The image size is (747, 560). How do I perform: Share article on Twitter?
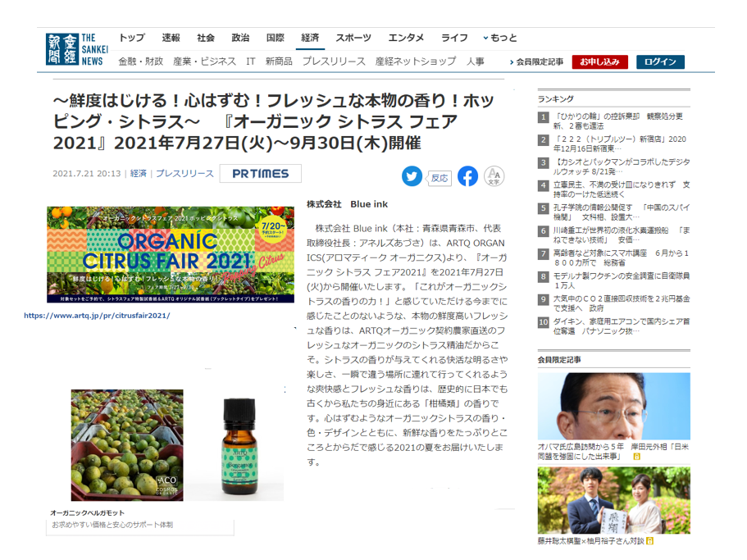pyautogui.click(x=412, y=176)
